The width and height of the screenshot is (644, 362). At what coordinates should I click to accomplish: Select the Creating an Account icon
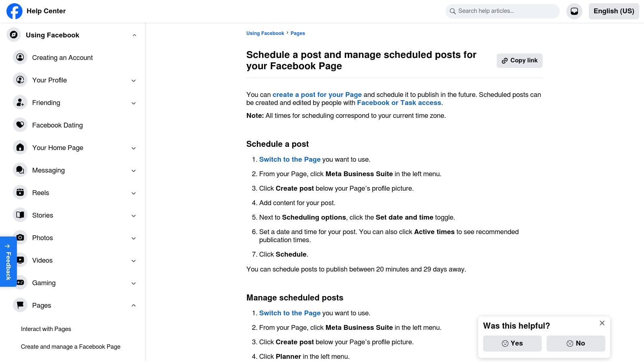(20, 57)
